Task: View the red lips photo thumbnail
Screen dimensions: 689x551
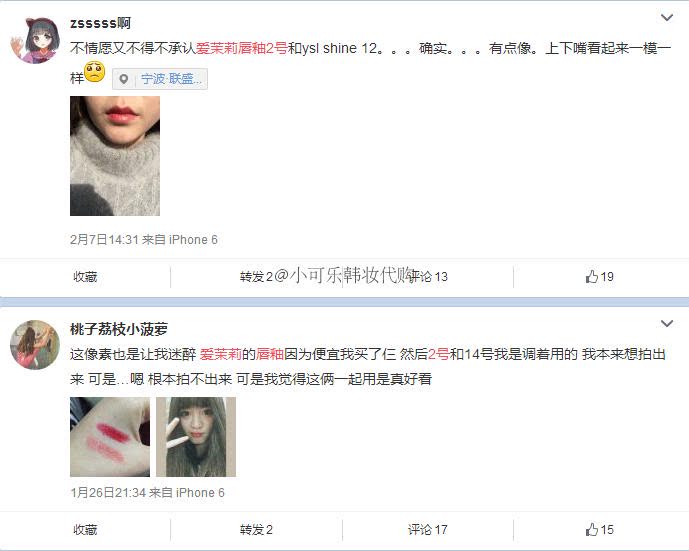Action: (115, 156)
